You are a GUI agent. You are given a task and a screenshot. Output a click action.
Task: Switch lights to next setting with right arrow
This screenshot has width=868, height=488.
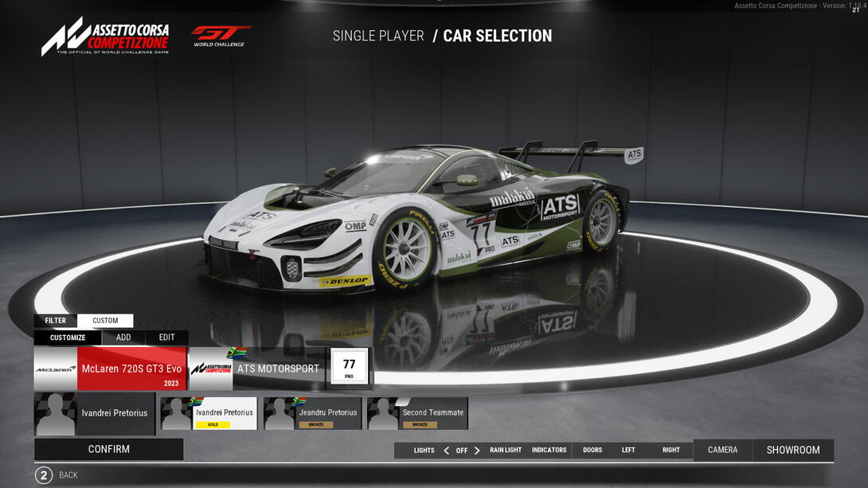point(477,451)
